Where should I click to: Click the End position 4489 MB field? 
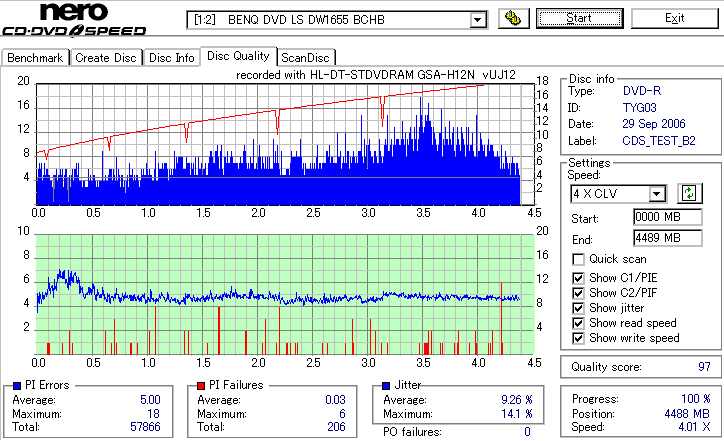(668, 238)
